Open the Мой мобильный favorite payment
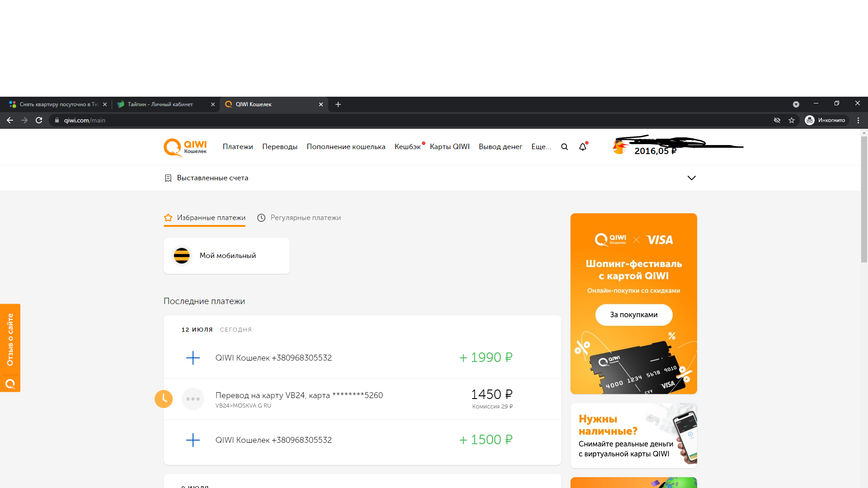Screen dimensions: 868x488 [226, 256]
